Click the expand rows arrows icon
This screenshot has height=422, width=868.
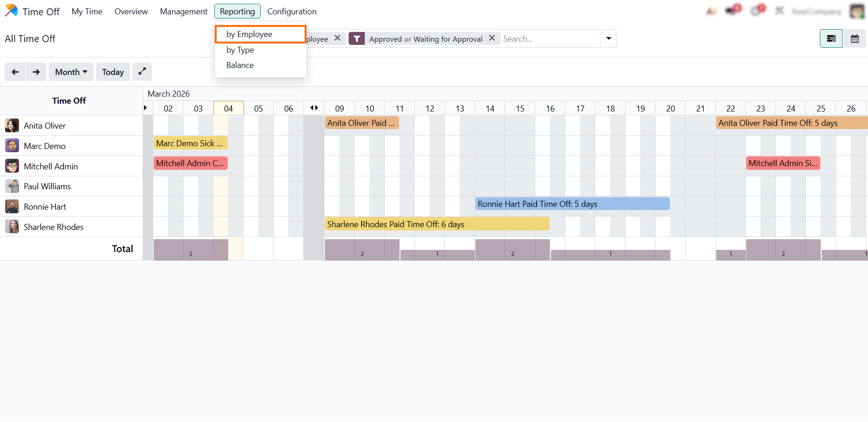pyautogui.click(x=142, y=72)
